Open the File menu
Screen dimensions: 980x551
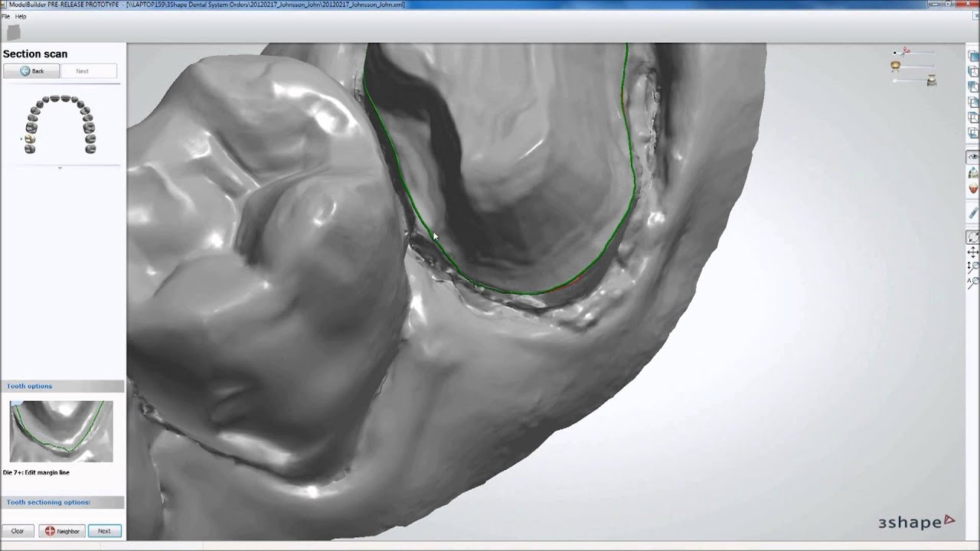5,16
